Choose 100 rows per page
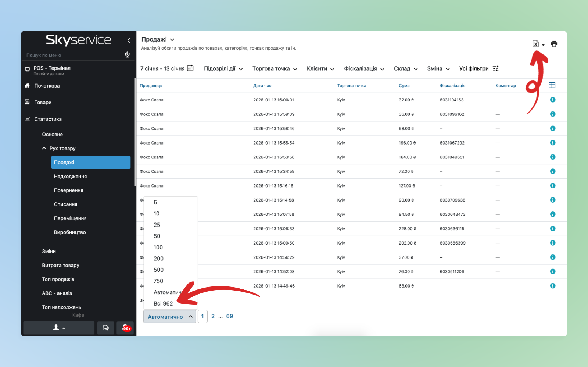 [x=158, y=247]
